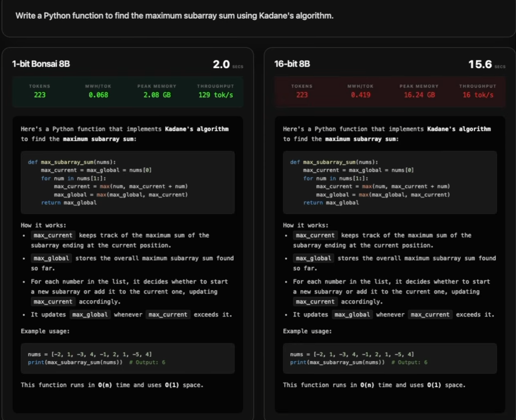Click the PEAK MEMORY label in Bonsai stats bar
Image resolution: width=516 pixels, height=420 pixels.
tap(157, 86)
